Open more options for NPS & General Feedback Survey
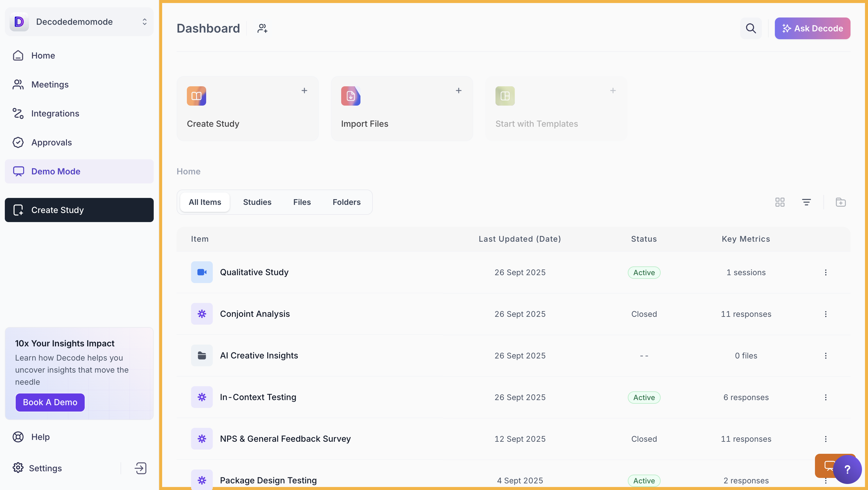 click(x=826, y=439)
